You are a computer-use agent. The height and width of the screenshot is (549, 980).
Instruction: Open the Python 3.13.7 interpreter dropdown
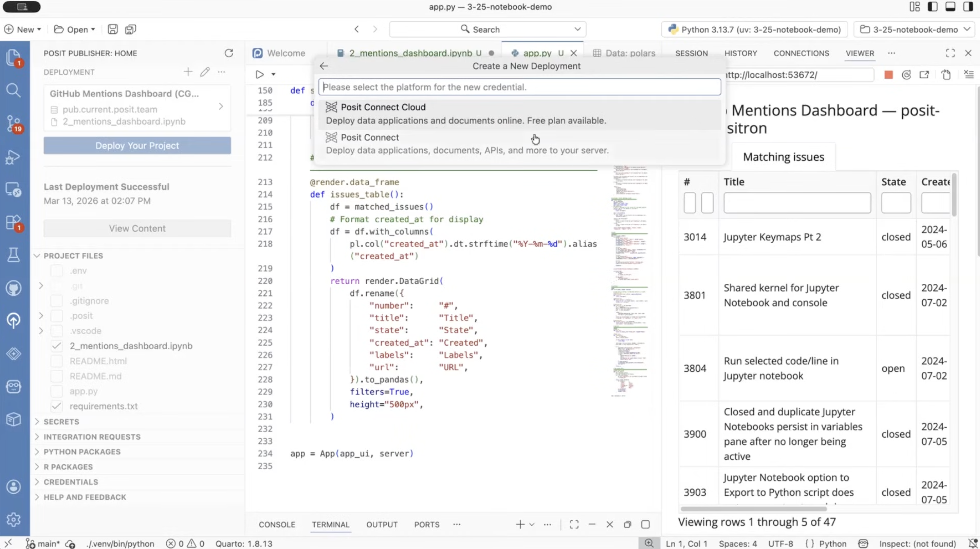coord(753,29)
